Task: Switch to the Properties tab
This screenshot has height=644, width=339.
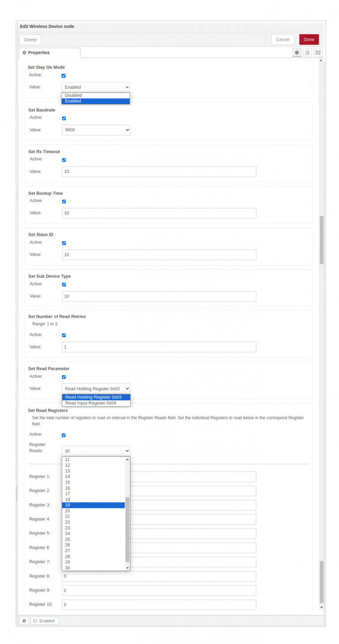Action: click(x=49, y=53)
